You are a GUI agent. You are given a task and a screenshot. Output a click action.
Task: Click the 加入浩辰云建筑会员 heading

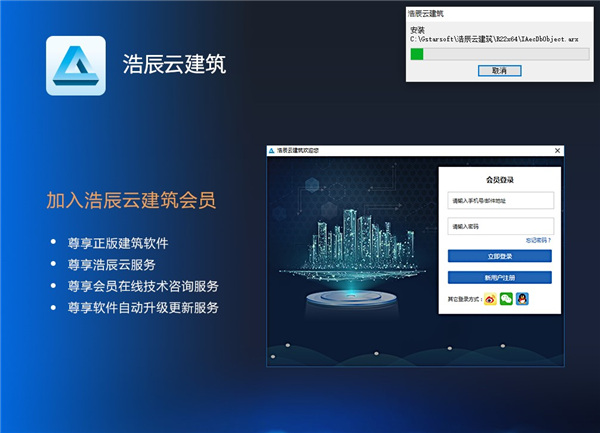pos(131,200)
